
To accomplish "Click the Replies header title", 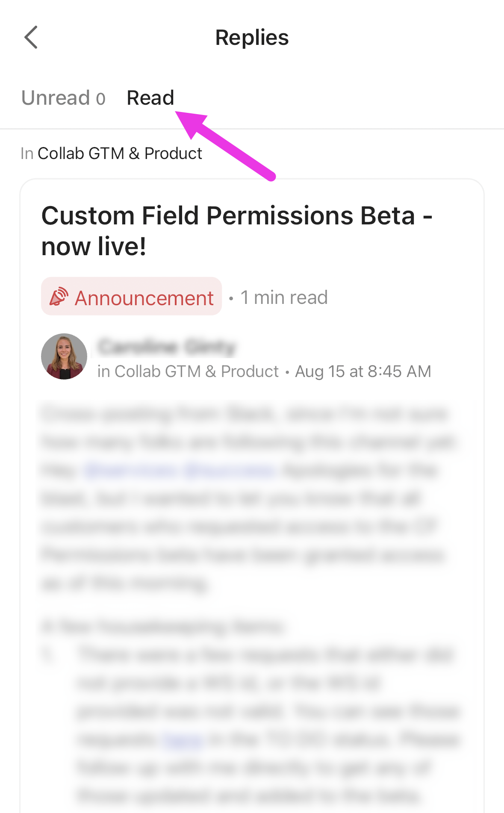I will click(x=252, y=38).
